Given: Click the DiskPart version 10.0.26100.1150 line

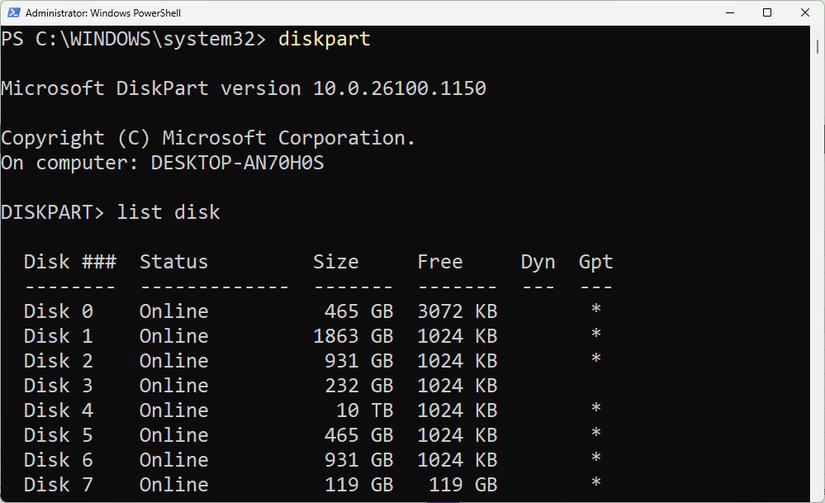Looking at the screenshot, I should (243, 88).
